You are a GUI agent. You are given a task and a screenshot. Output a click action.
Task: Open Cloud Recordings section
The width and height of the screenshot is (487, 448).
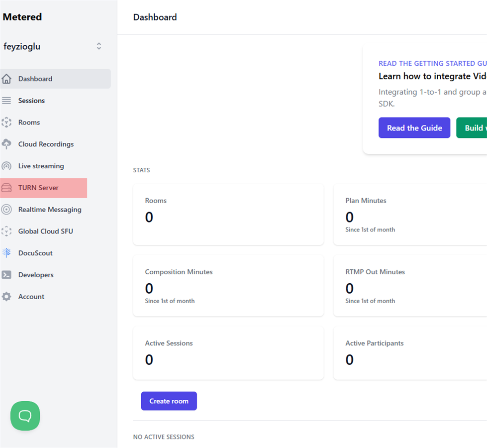46,144
